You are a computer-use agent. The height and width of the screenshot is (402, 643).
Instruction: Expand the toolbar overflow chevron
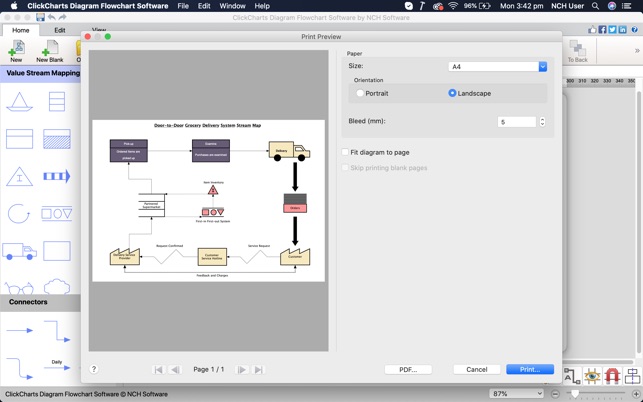(x=637, y=50)
